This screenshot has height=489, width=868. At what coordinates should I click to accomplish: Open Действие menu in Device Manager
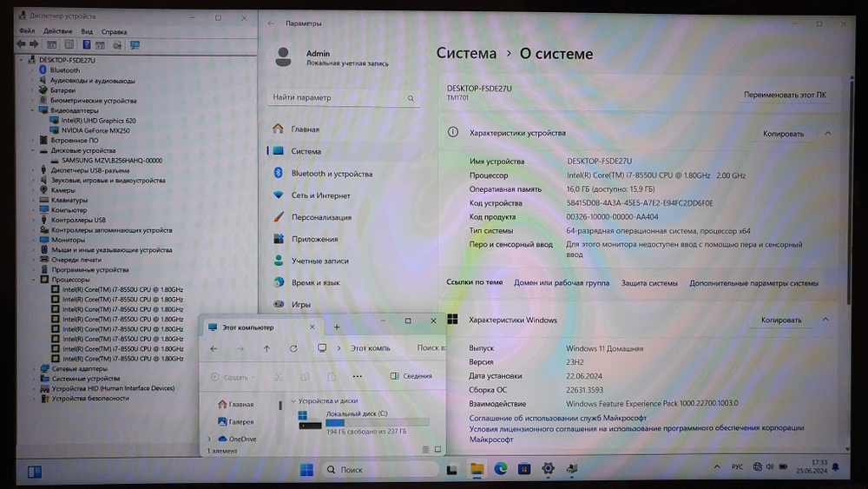[x=57, y=31]
